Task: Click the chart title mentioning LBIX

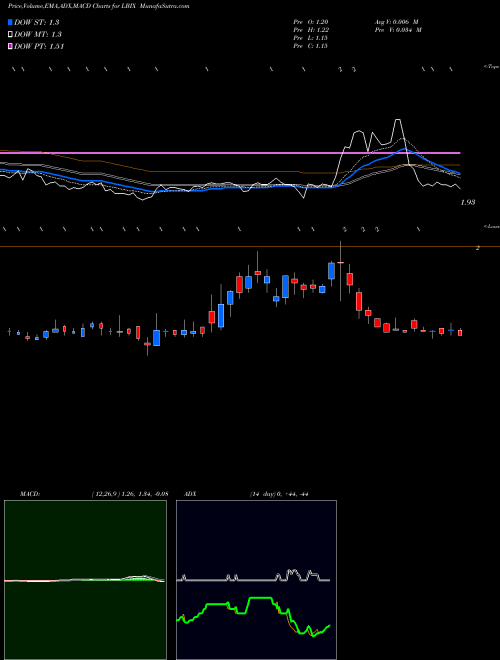Action: pyautogui.click(x=98, y=6)
